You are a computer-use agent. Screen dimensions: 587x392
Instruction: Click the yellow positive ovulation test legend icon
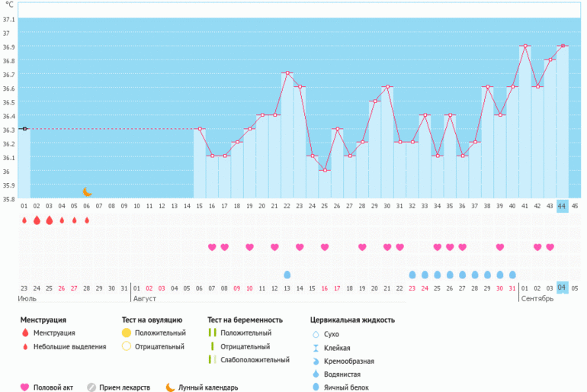point(126,333)
